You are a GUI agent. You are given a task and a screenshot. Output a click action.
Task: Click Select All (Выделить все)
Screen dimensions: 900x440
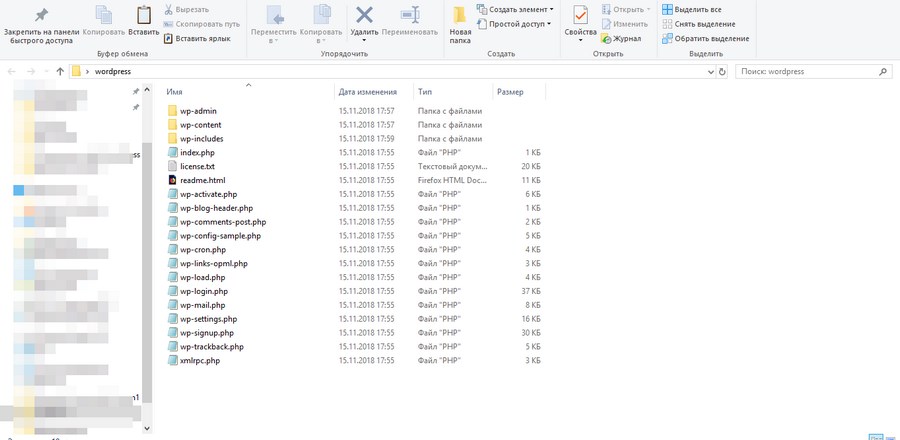tap(691, 9)
